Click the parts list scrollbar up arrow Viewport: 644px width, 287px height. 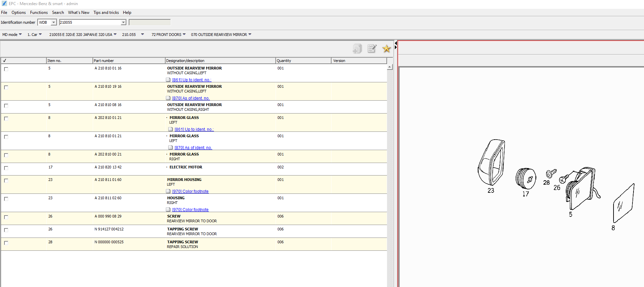(390, 67)
